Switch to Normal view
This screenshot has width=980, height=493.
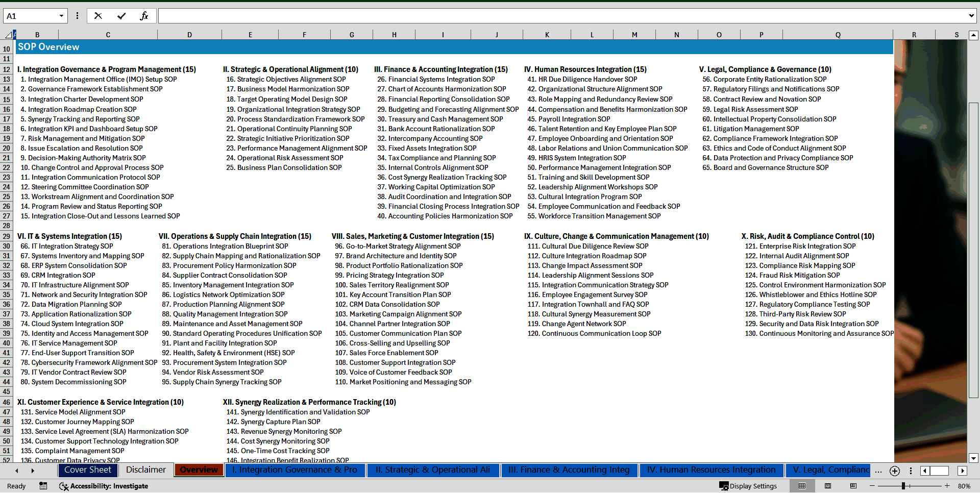point(802,486)
